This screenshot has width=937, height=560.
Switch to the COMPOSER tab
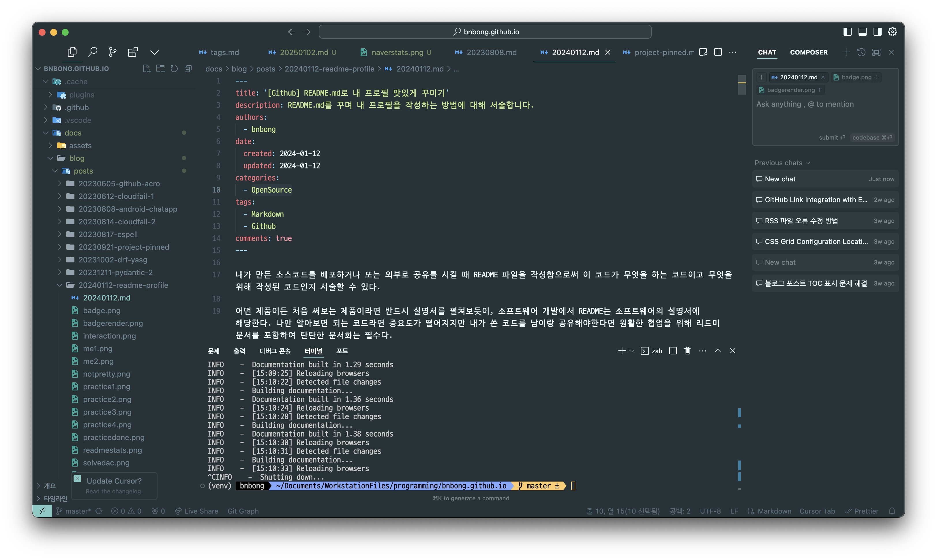click(x=809, y=52)
